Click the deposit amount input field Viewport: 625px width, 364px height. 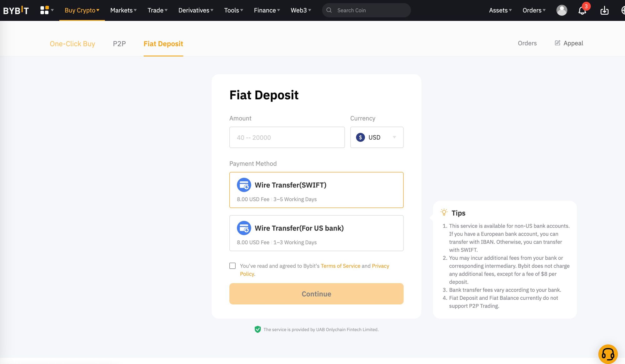click(287, 137)
